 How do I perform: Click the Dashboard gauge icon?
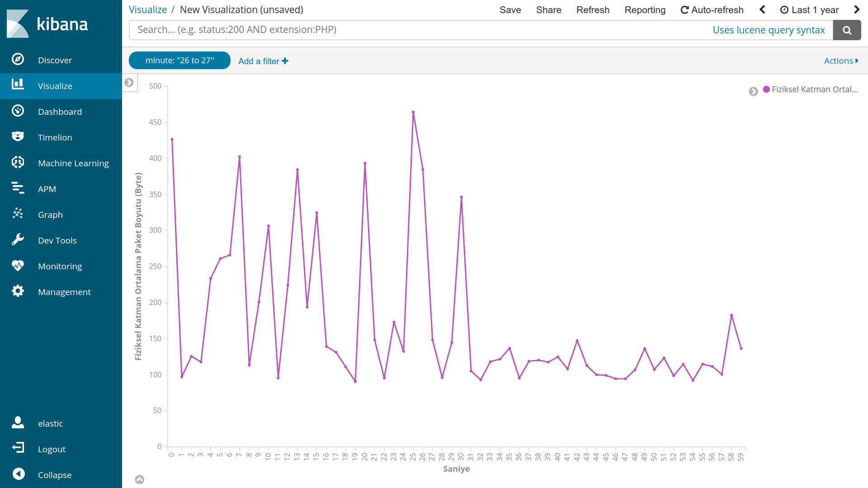[x=18, y=111]
